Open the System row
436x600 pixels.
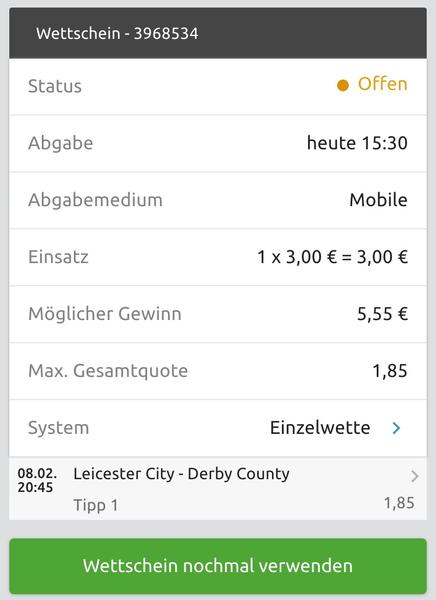point(218,428)
